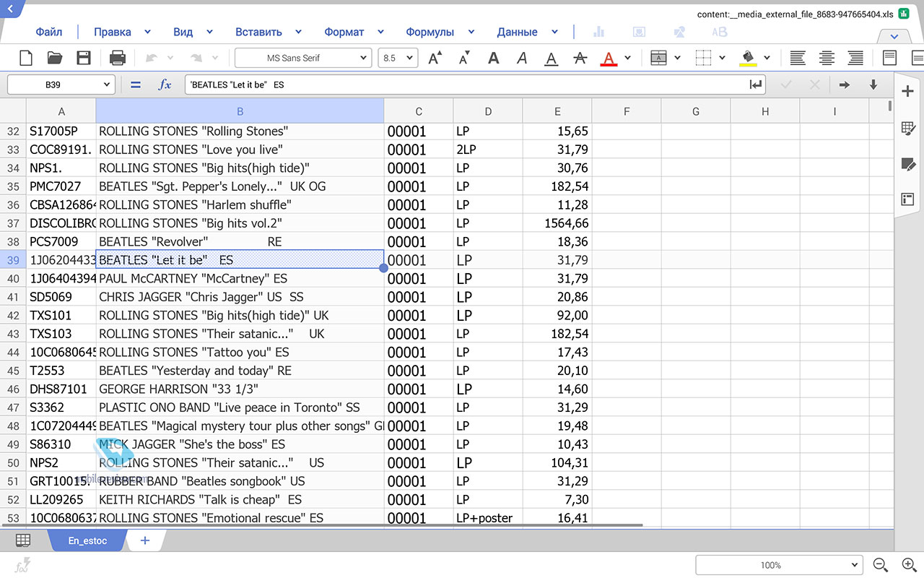Toggle bold text formatting

coord(494,58)
